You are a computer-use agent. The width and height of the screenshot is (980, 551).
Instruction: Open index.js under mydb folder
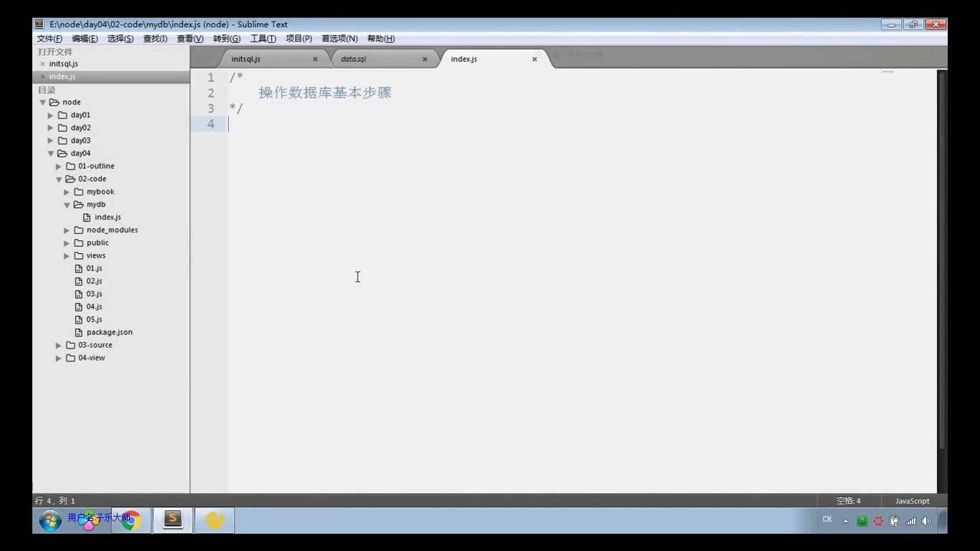point(108,217)
